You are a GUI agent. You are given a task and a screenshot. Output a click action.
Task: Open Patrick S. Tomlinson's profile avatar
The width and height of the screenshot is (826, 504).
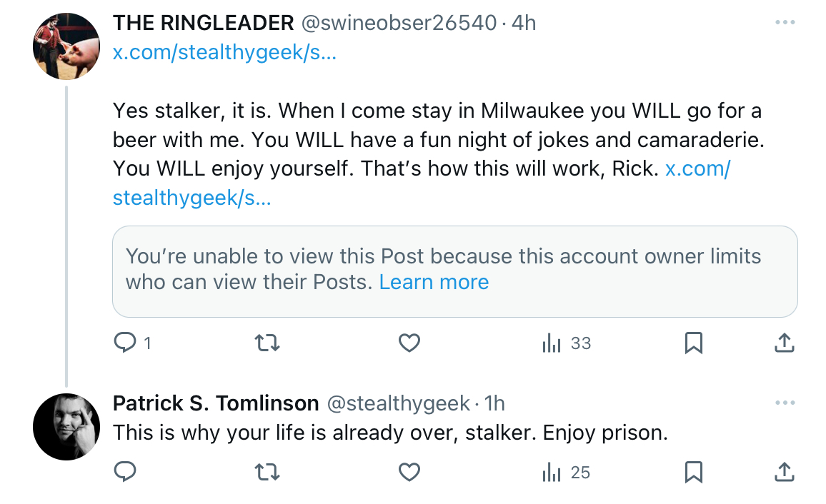click(x=66, y=427)
